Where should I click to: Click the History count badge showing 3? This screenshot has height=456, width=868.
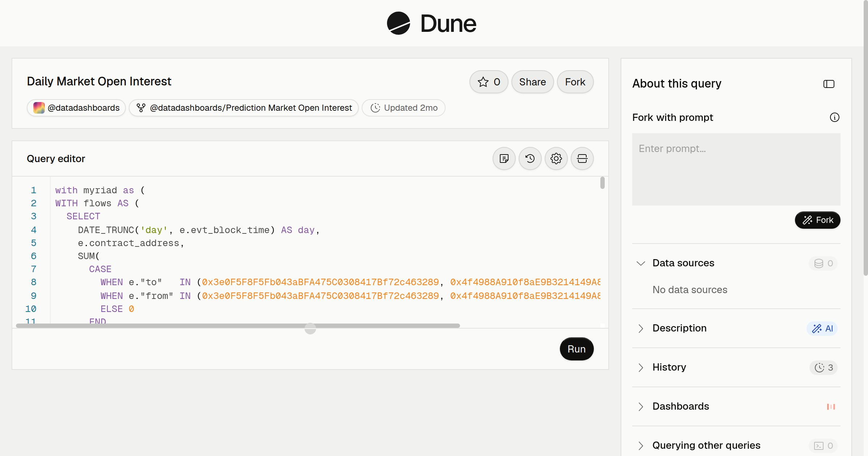point(824,368)
